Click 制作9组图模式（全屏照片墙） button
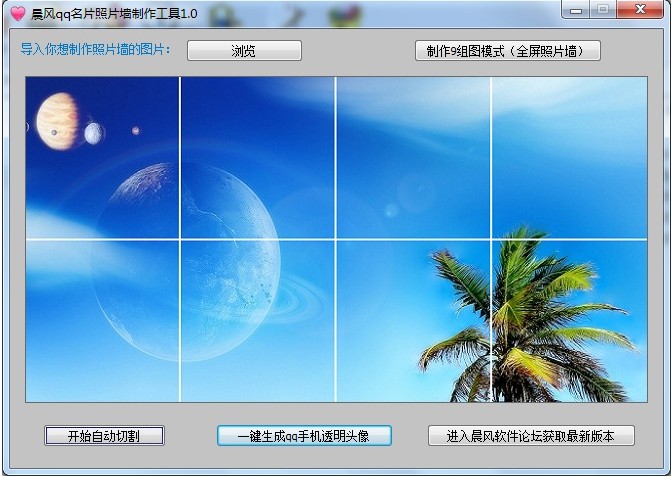The image size is (672, 477). click(507, 51)
